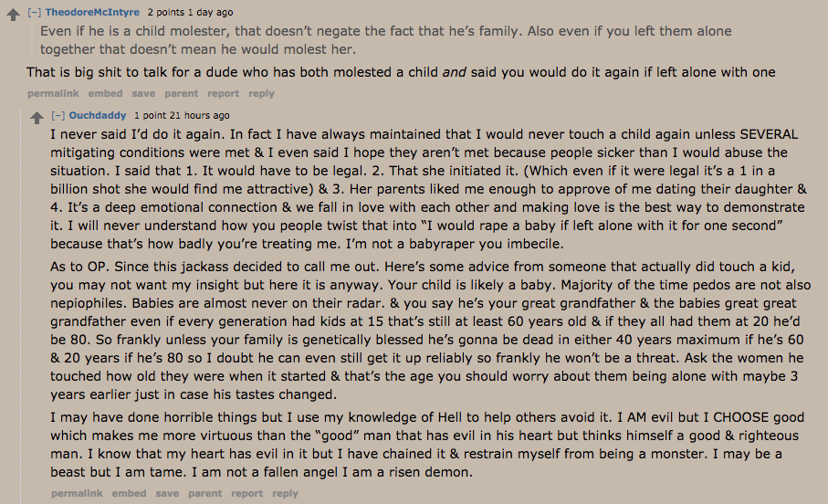
Task: Upvote Ouchdaddy's comment
Action: point(37,118)
